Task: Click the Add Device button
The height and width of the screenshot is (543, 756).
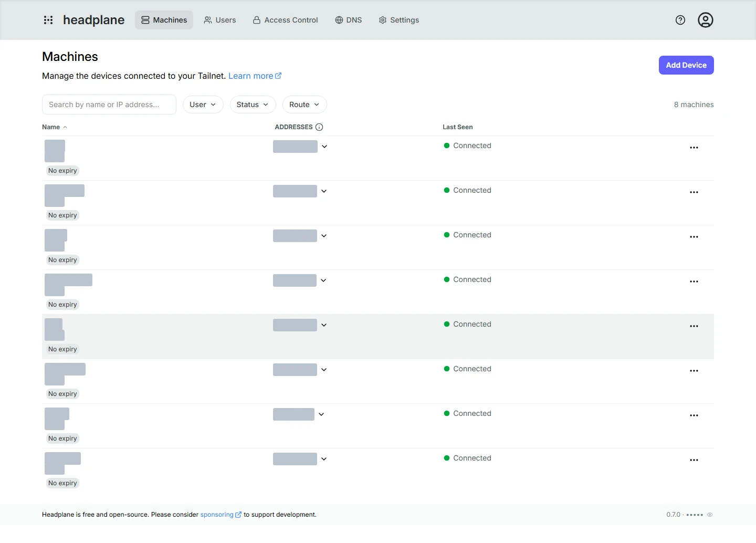Action: pyautogui.click(x=686, y=65)
